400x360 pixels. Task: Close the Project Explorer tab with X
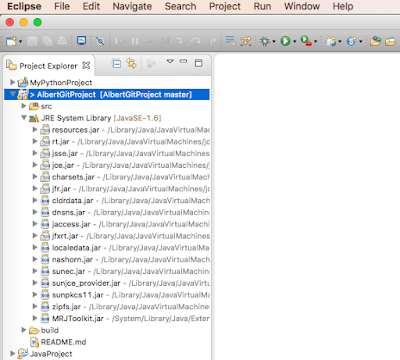pyautogui.click(x=86, y=65)
